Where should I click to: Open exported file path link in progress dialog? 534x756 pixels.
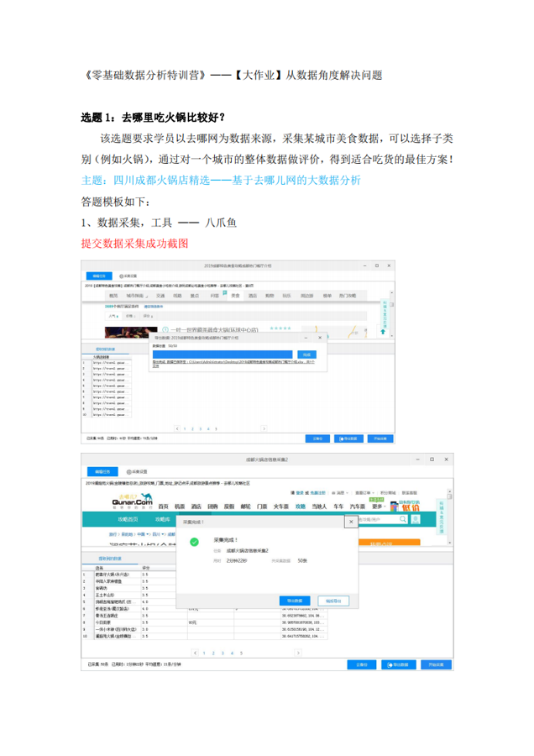(233, 363)
